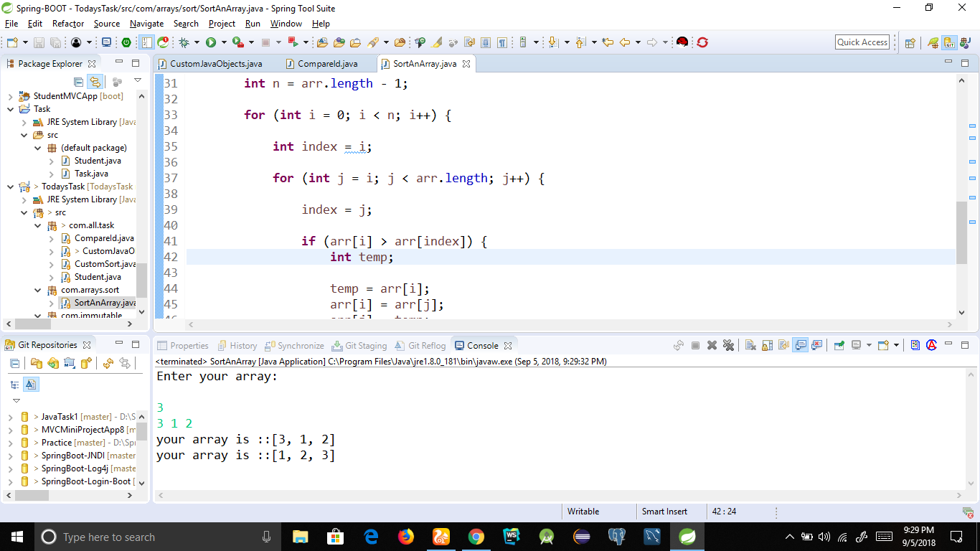980x551 pixels.
Task: Click the Red Hat Central icon
Action: (x=682, y=43)
